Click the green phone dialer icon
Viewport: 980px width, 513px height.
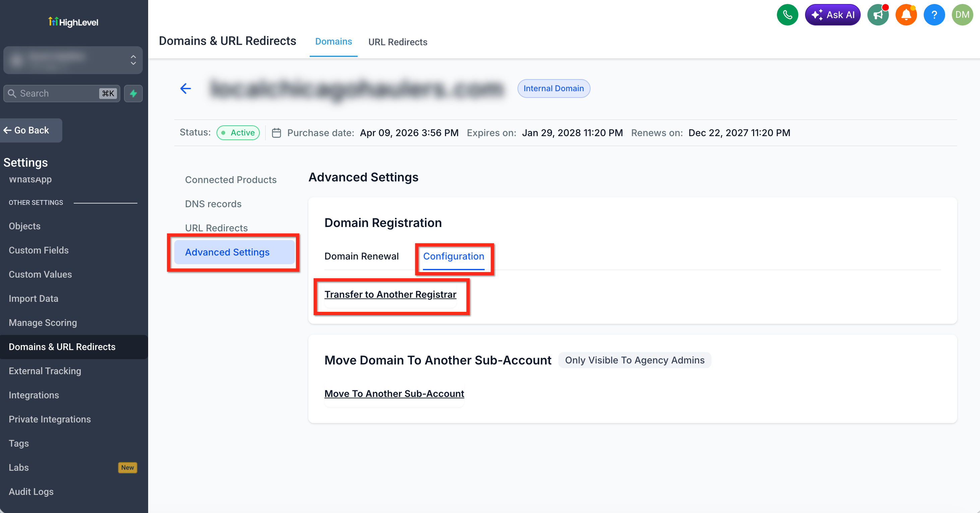tap(787, 15)
